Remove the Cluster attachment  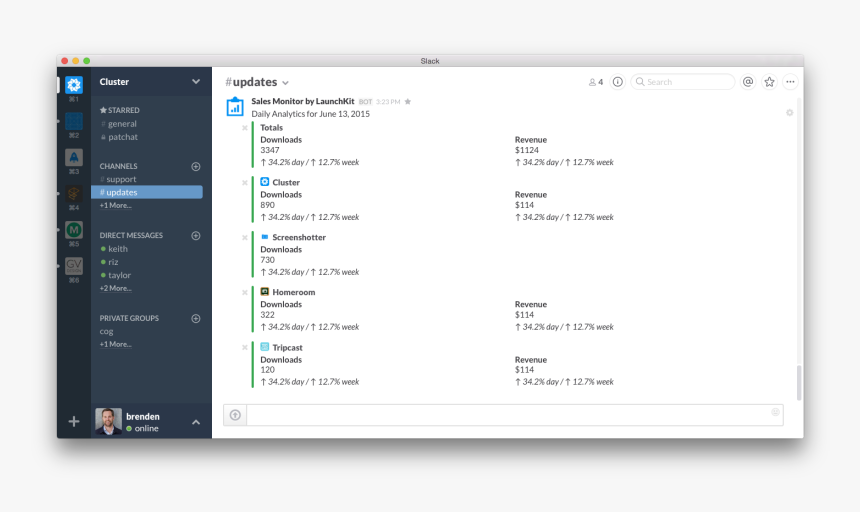[x=245, y=183]
